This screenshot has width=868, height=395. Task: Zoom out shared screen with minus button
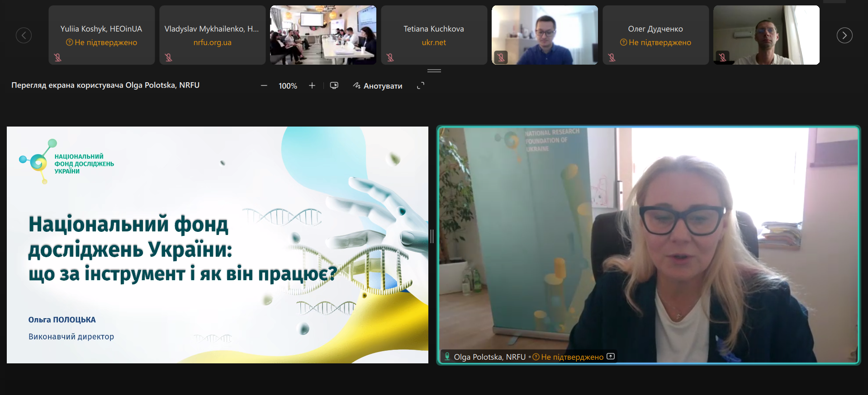(264, 85)
